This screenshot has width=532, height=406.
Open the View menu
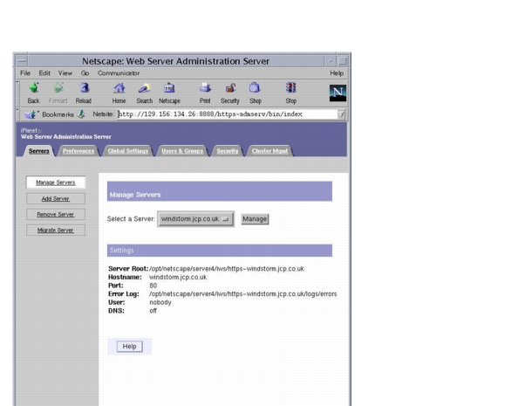click(65, 73)
